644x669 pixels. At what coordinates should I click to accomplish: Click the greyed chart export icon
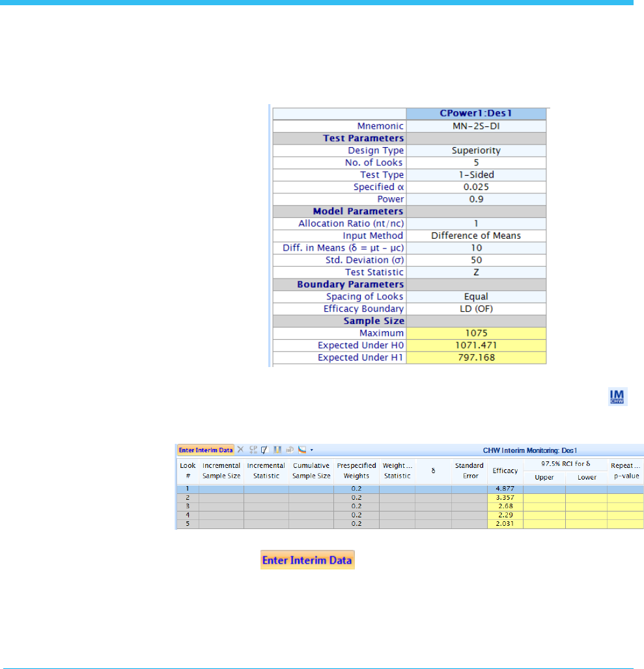290,450
